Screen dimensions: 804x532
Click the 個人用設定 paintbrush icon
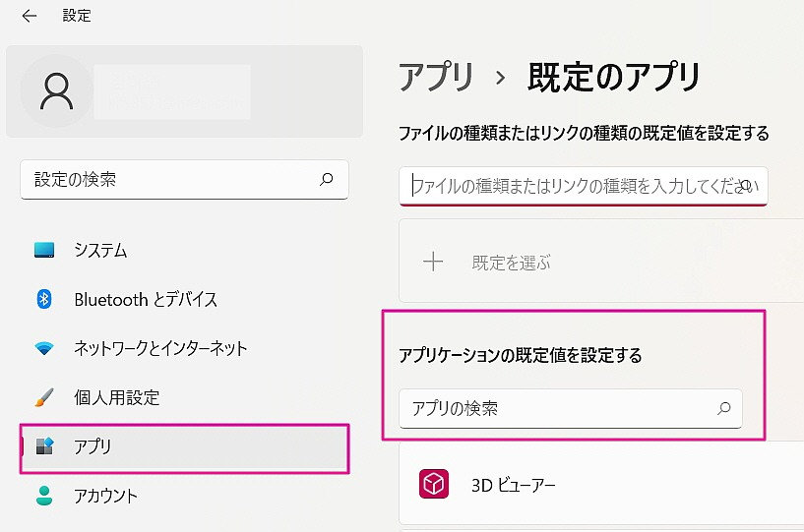[x=44, y=397]
